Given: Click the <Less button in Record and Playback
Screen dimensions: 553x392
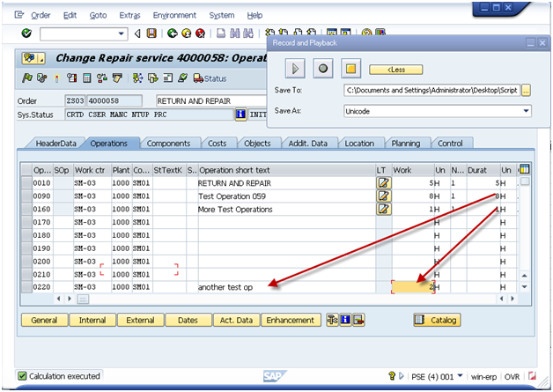Looking at the screenshot, I should [395, 70].
